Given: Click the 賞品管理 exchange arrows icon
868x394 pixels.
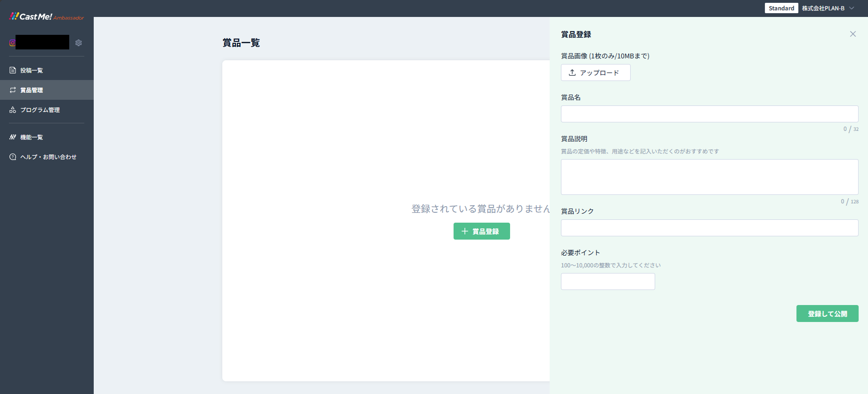Looking at the screenshot, I should pyautogui.click(x=13, y=90).
